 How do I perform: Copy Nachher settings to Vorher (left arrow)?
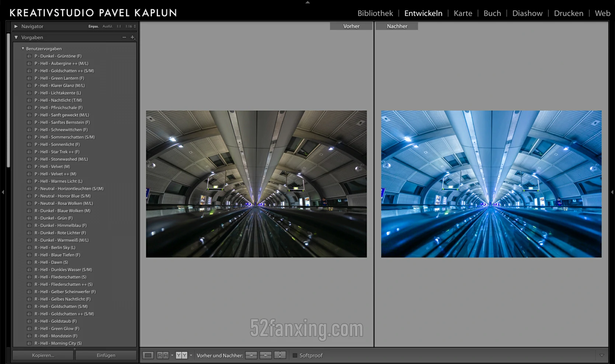click(265, 355)
